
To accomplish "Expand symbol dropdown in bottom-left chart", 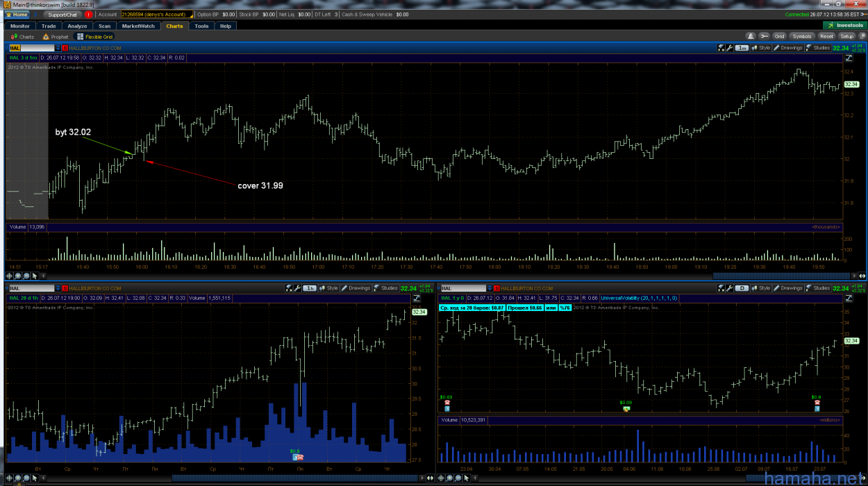I will 58,288.
